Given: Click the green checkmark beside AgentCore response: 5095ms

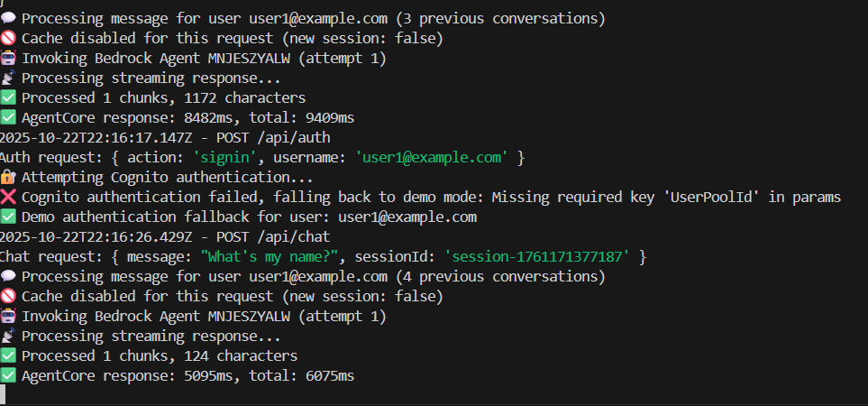Looking at the screenshot, I should click(x=8, y=375).
